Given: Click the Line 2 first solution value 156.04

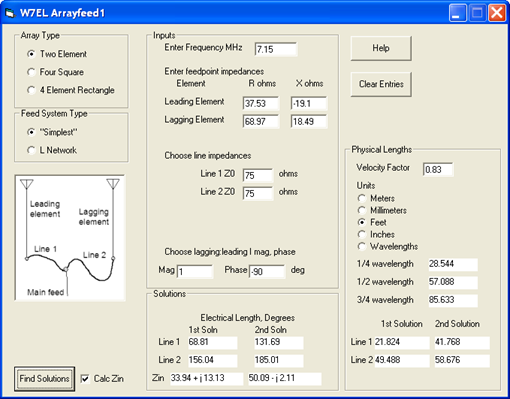Looking at the screenshot, I should [x=213, y=360].
